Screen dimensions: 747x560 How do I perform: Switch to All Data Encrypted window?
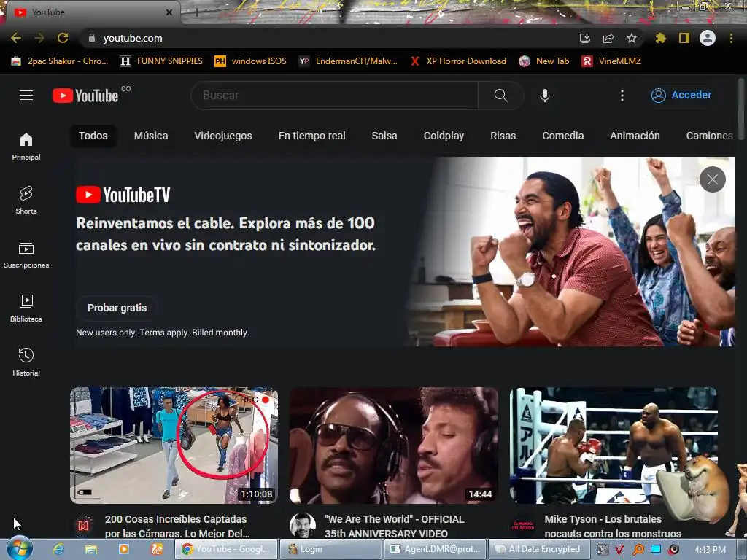tap(539, 549)
